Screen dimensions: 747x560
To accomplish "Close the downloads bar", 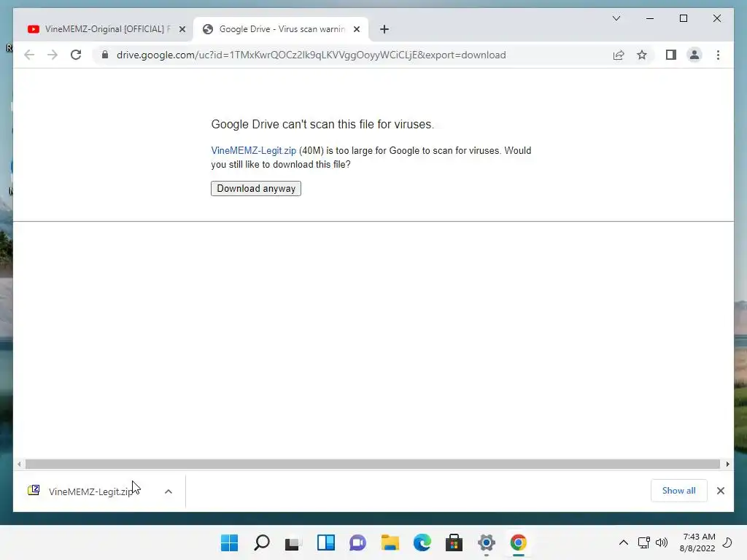I will point(720,491).
